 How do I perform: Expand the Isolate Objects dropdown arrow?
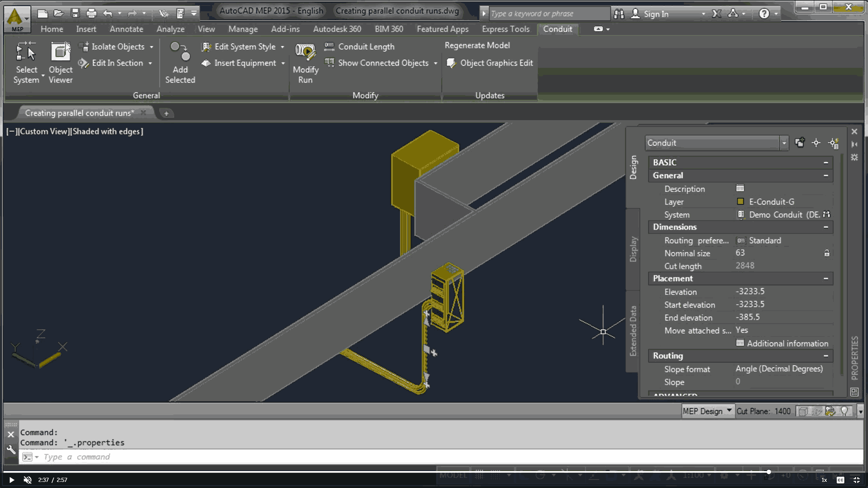coord(151,47)
